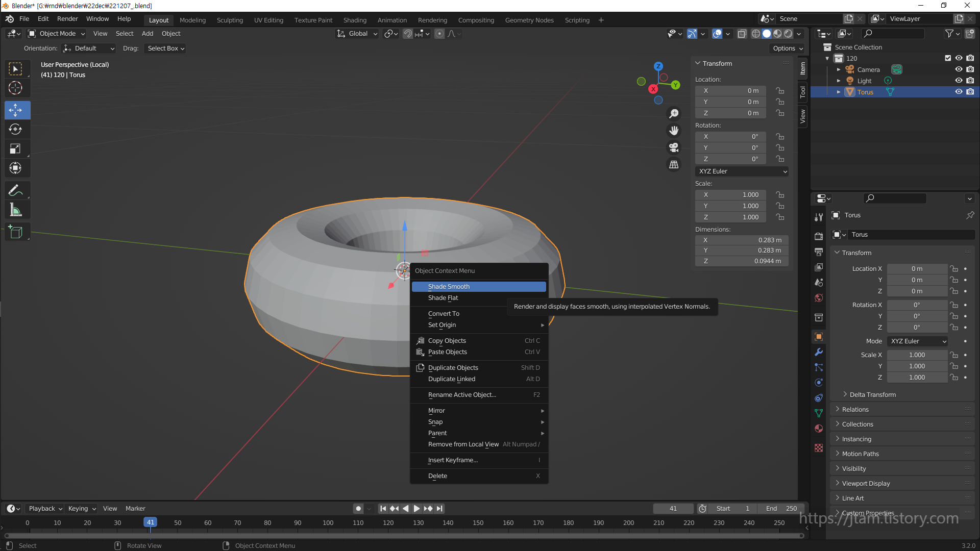The image size is (980, 551).
Task: Open Material properties tab icon
Action: pos(819,429)
